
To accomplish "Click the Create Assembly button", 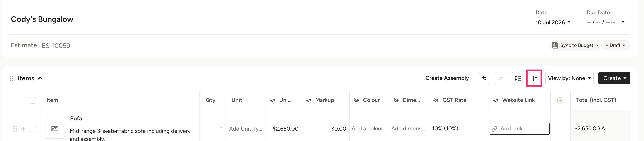I will (x=447, y=78).
